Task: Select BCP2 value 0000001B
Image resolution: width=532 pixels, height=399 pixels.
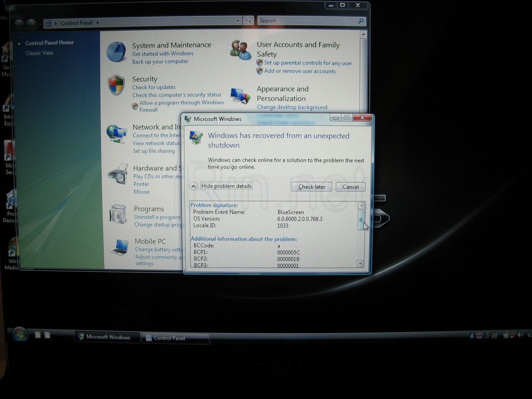Action: pyautogui.click(x=288, y=259)
